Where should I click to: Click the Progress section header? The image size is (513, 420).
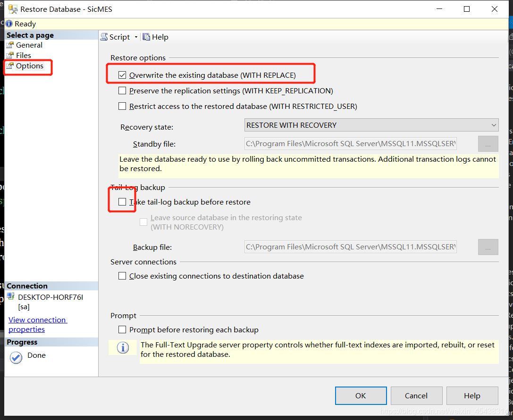[51, 342]
